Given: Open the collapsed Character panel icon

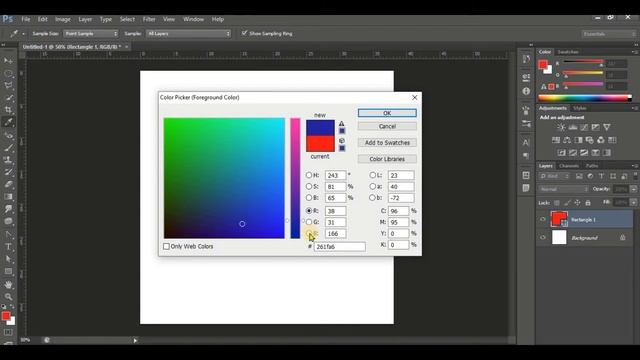Looking at the screenshot, I should pos(526,142).
